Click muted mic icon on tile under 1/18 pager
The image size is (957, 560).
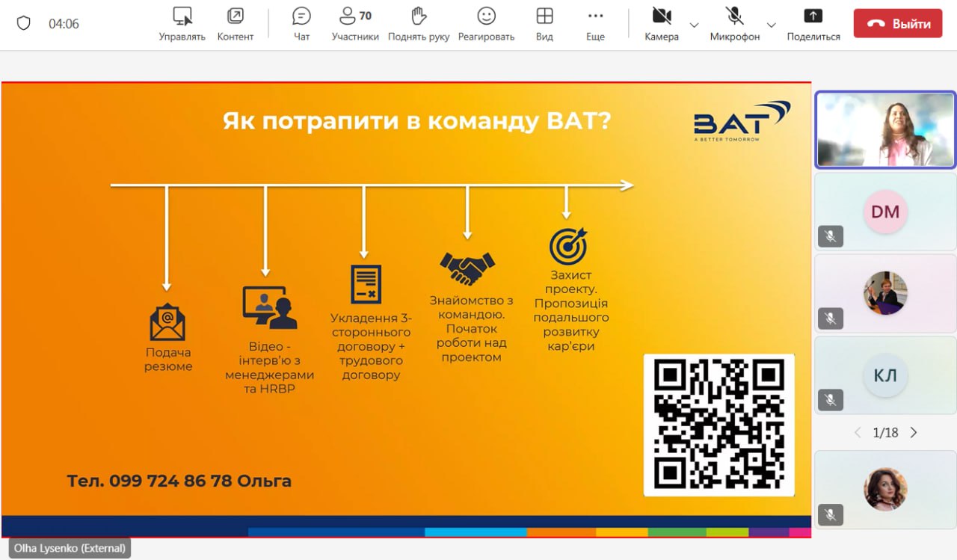(830, 514)
